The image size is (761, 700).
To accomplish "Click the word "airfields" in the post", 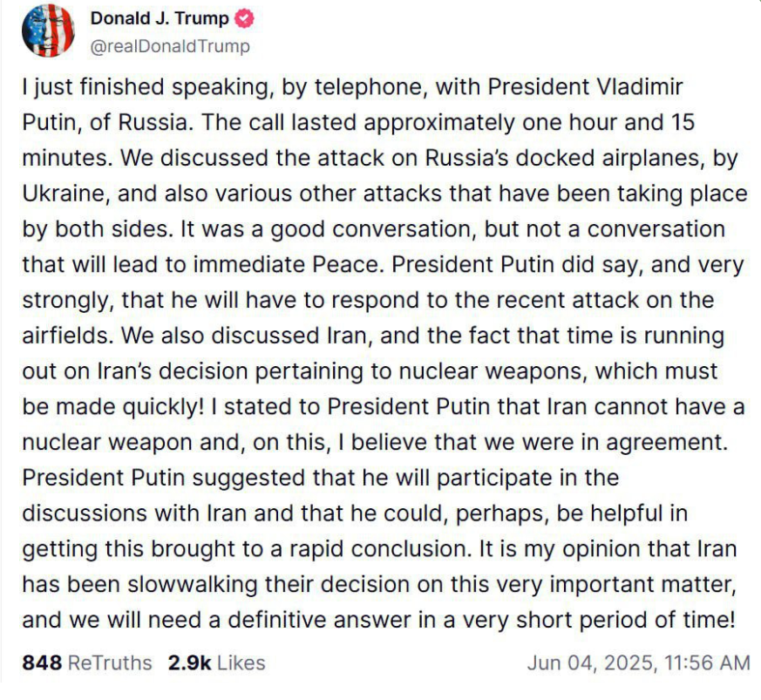I will 65,336.
